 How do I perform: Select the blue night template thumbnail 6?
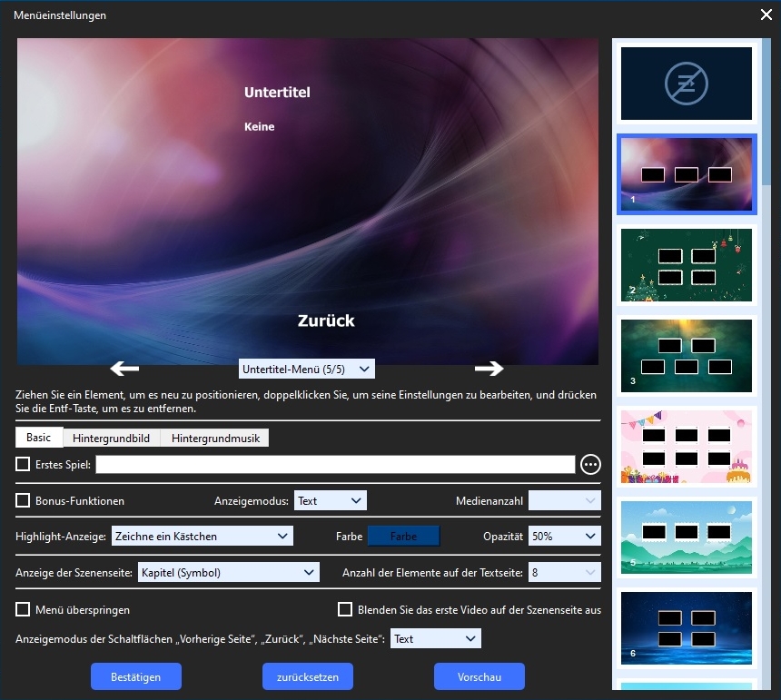[x=687, y=628]
